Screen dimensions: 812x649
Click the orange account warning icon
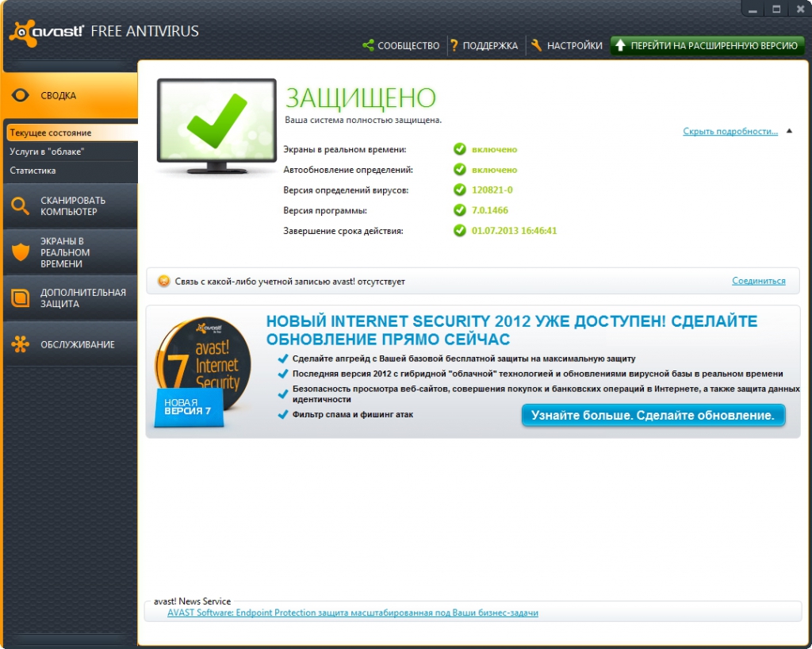point(163,281)
